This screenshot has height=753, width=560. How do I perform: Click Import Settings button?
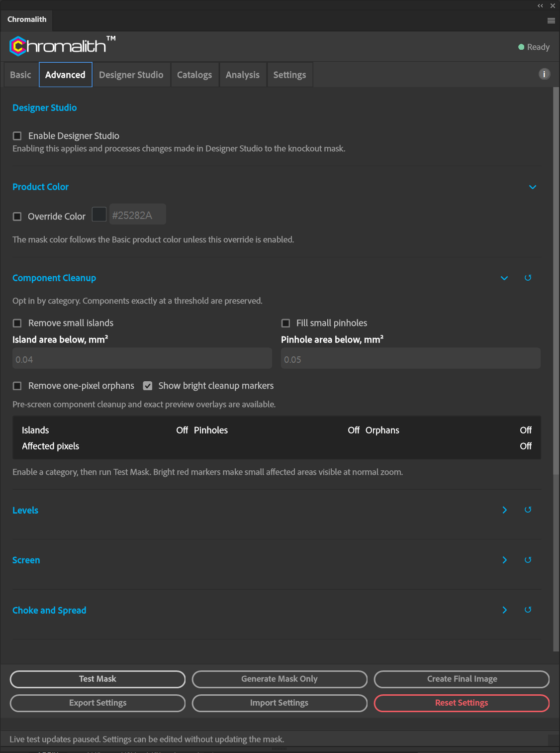tap(280, 703)
